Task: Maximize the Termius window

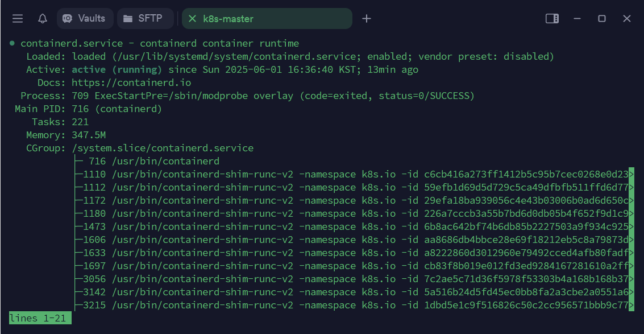Action: [602, 19]
